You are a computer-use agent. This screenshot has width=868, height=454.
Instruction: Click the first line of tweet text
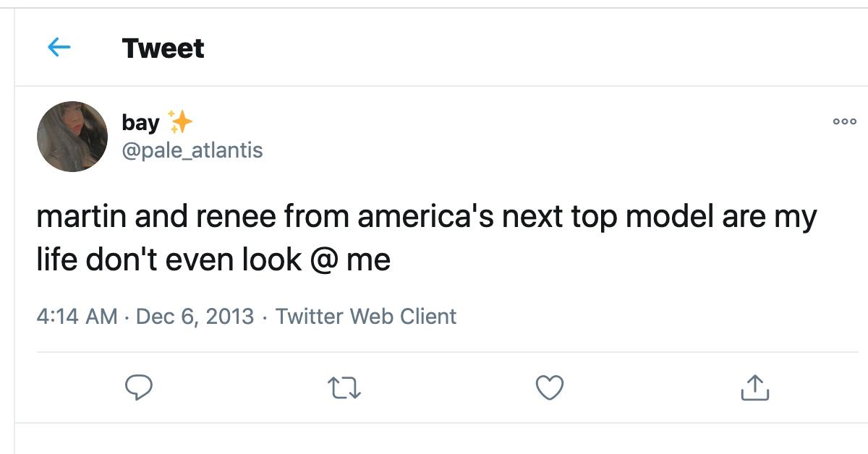[427, 217]
